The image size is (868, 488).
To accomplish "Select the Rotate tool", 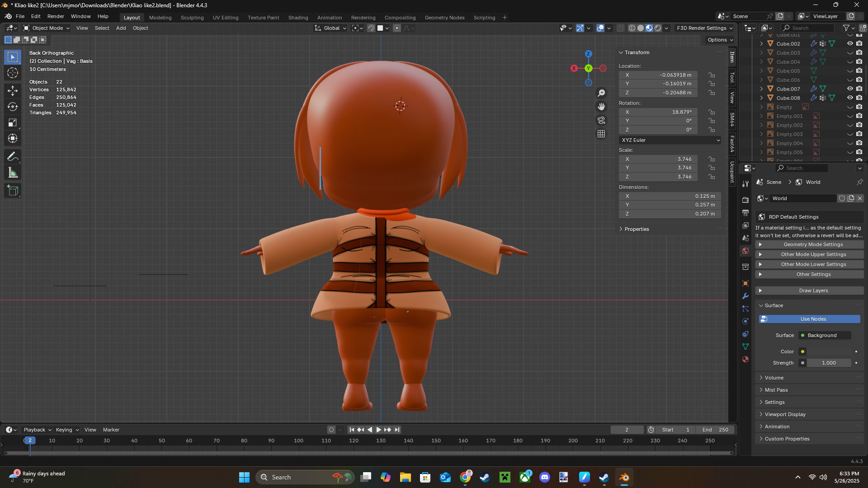I will pyautogui.click(x=13, y=107).
